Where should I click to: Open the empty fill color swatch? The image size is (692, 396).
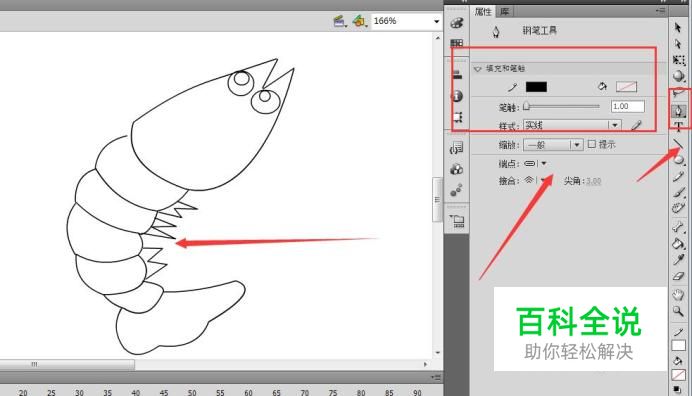pyautogui.click(x=626, y=87)
